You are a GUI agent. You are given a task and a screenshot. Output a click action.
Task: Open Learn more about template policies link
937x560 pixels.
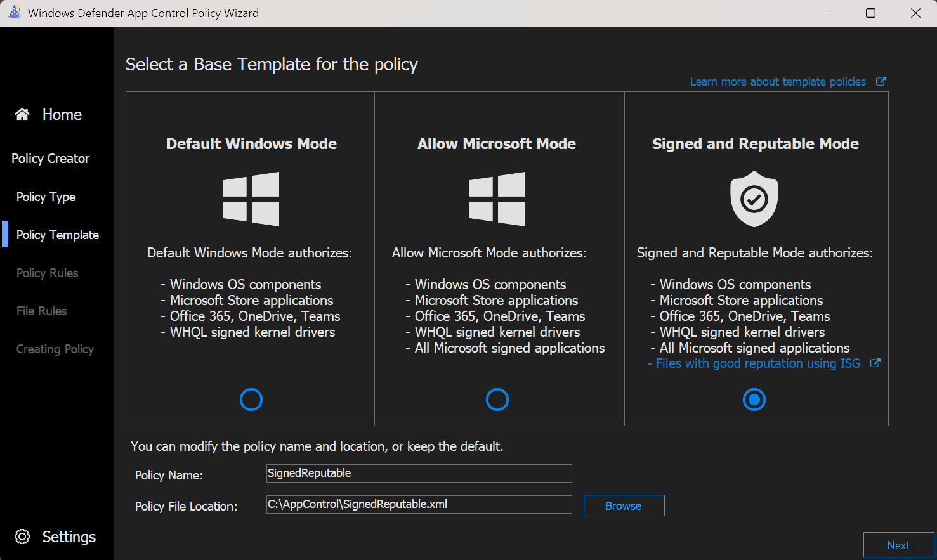778,82
